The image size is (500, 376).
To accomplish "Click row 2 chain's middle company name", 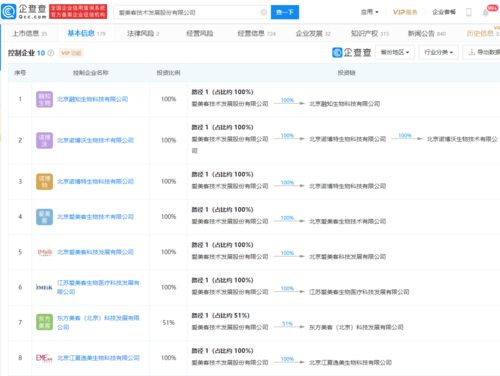I will tap(347, 139).
